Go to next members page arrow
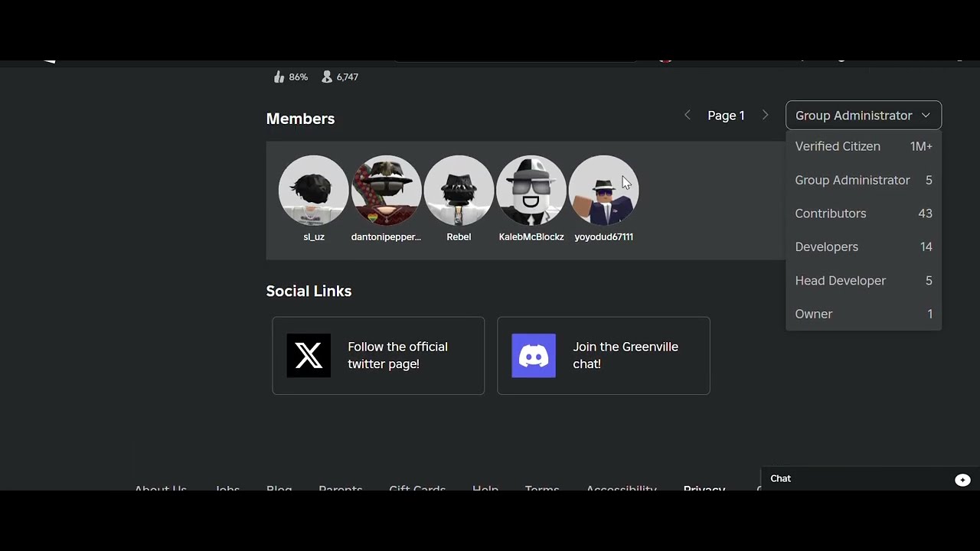The image size is (980, 551). pyautogui.click(x=765, y=115)
